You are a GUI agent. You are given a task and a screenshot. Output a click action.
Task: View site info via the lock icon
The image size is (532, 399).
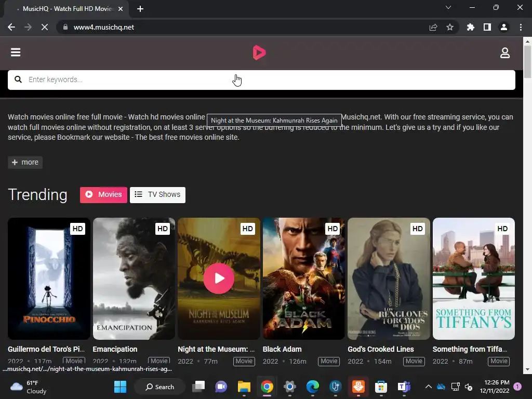[65, 27]
